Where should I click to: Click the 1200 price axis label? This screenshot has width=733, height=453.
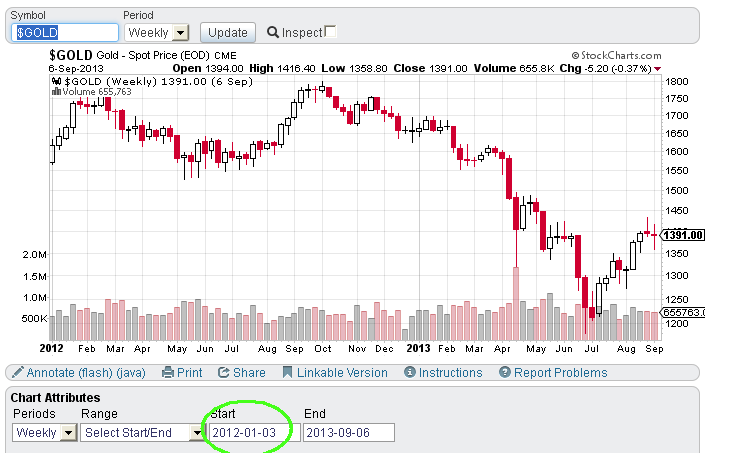677,324
